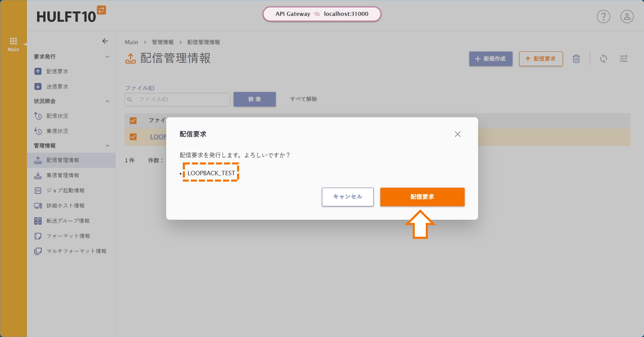Click the trash delete icon

click(576, 59)
